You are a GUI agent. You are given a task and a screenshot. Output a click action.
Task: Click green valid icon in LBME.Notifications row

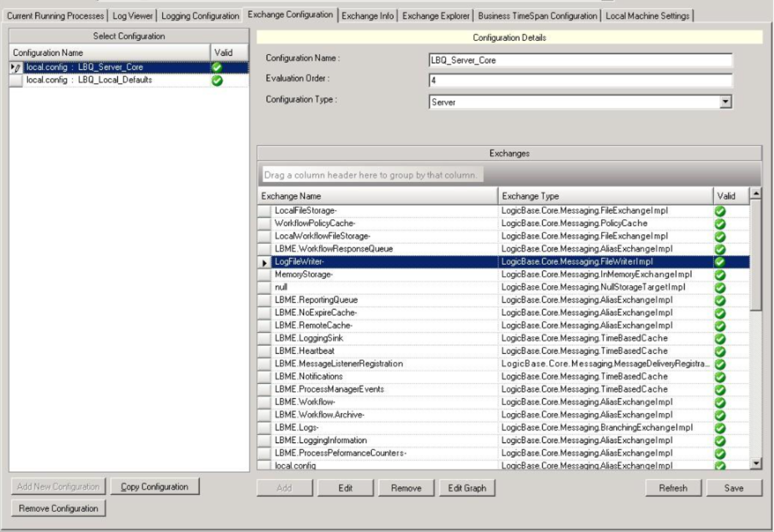coord(720,377)
